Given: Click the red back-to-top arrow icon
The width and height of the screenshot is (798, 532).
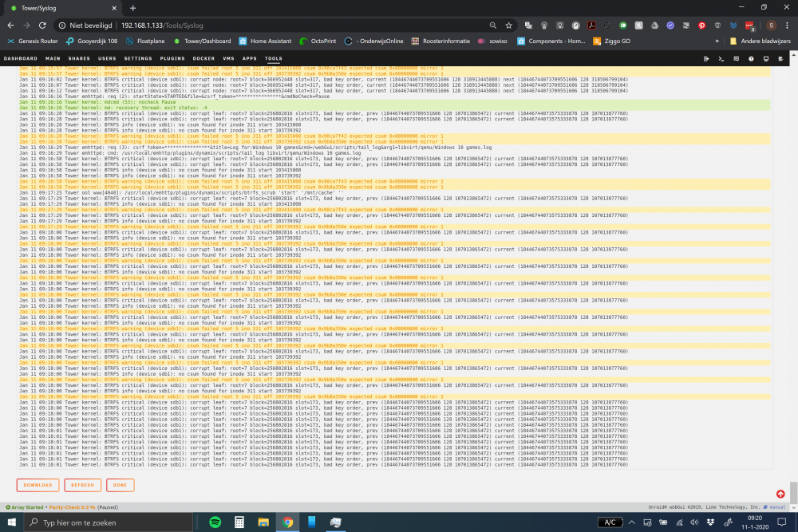Looking at the screenshot, I should (780, 494).
